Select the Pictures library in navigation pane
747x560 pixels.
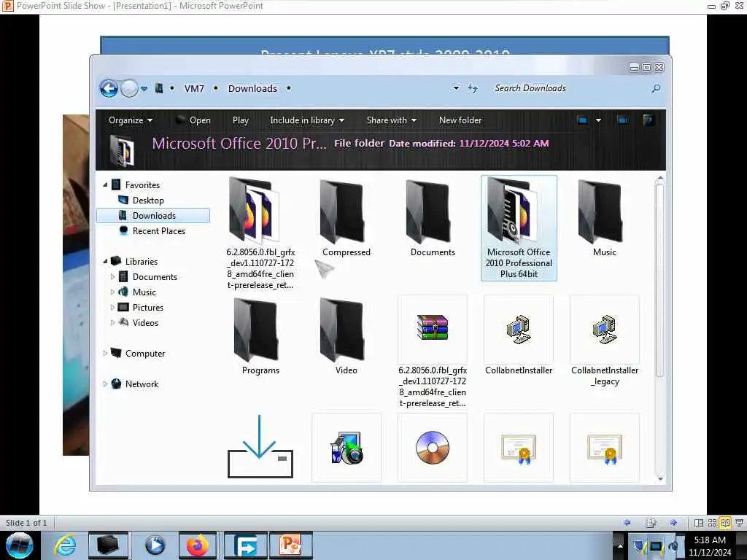tap(147, 308)
